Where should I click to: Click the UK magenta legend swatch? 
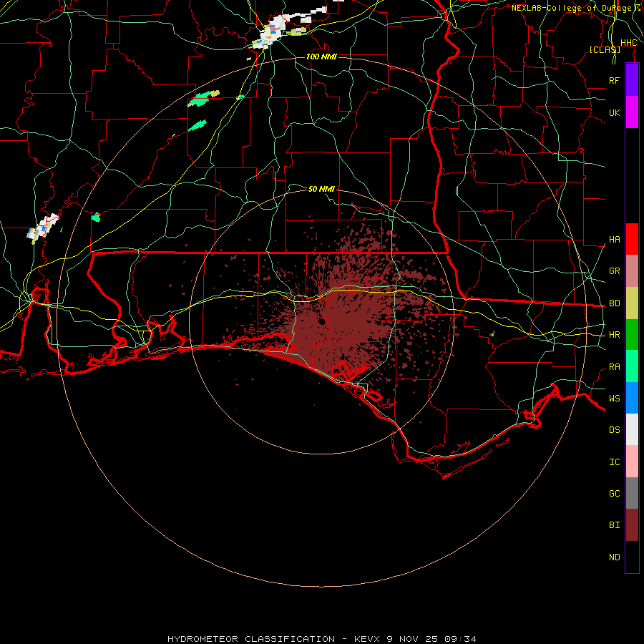tap(632, 112)
